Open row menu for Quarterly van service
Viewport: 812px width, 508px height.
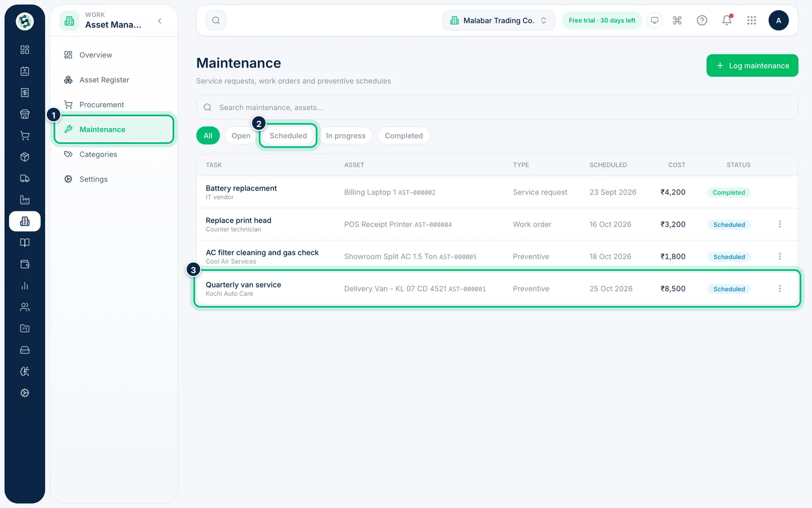pos(780,289)
